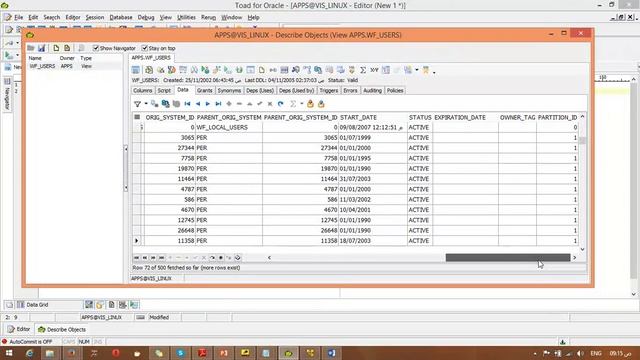The image size is (640, 360).
Task: Click the navigator last record button at grid bottom
Action: [162, 258]
